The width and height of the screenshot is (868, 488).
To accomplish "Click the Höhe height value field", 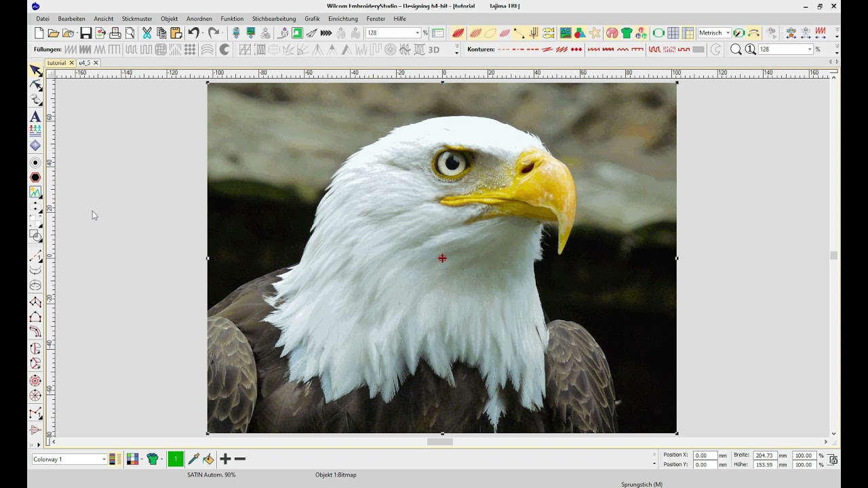I will tap(765, 465).
